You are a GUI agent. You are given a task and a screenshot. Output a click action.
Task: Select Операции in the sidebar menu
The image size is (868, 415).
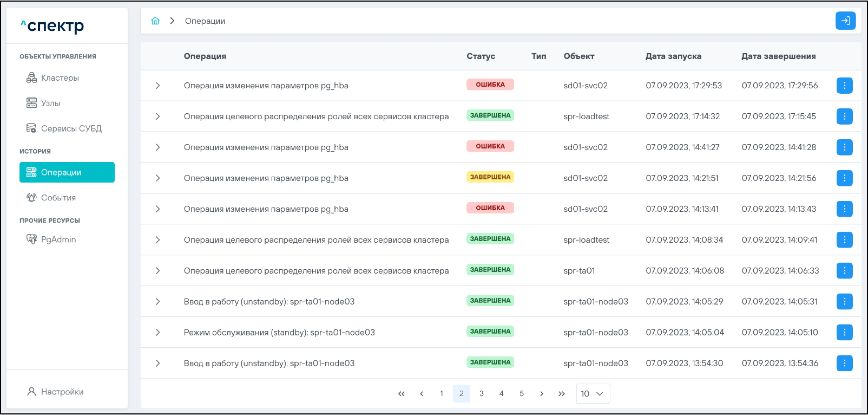(67, 172)
